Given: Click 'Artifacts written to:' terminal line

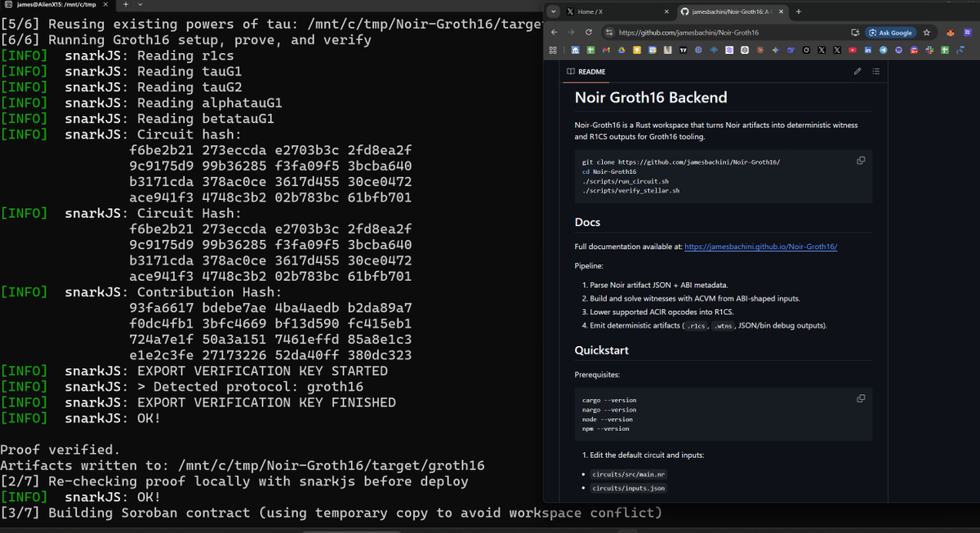Looking at the screenshot, I should [x=243, y=466].
